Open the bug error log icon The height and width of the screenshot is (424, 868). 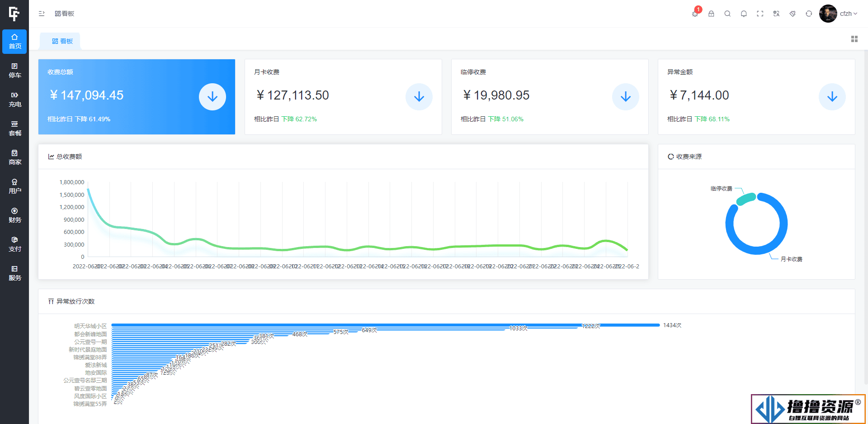tap(695, 13)
